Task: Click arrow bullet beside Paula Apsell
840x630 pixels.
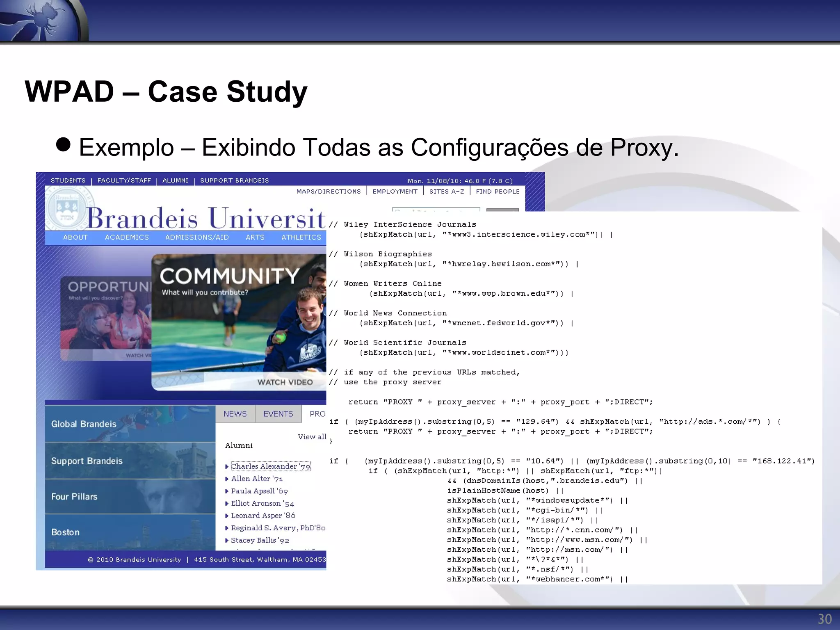Action: pyautogui.click(x=227, y=491)
